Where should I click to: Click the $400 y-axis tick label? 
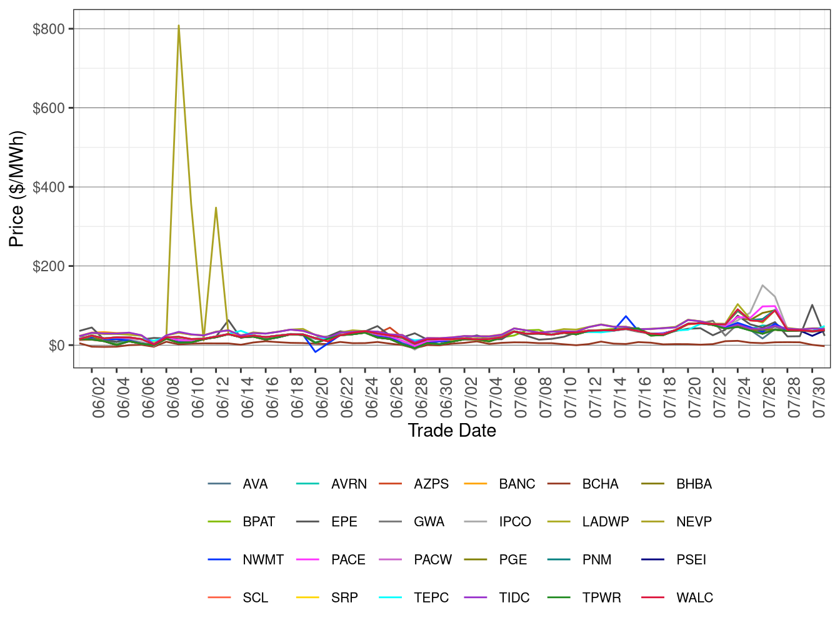pyautogui.click(x=50, y=187)
